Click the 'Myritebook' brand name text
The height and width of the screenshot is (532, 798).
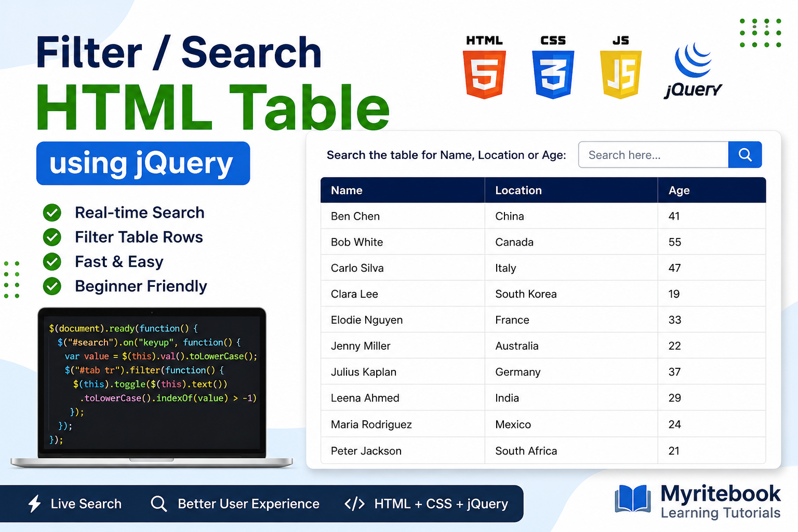coord(720,494)
